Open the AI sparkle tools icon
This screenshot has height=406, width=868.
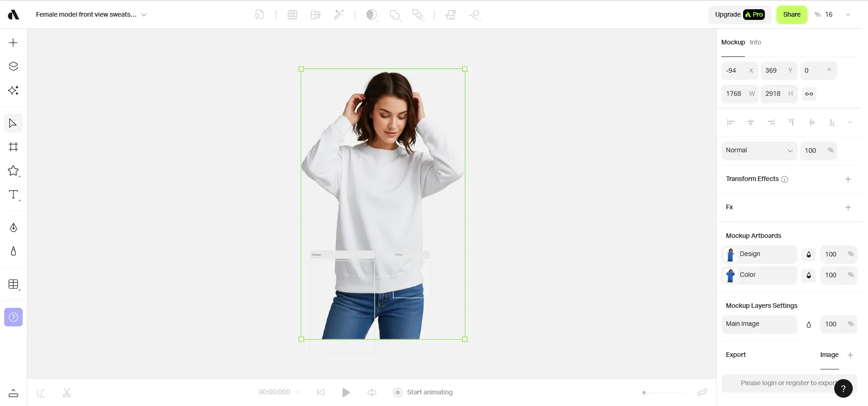[13, 90]
